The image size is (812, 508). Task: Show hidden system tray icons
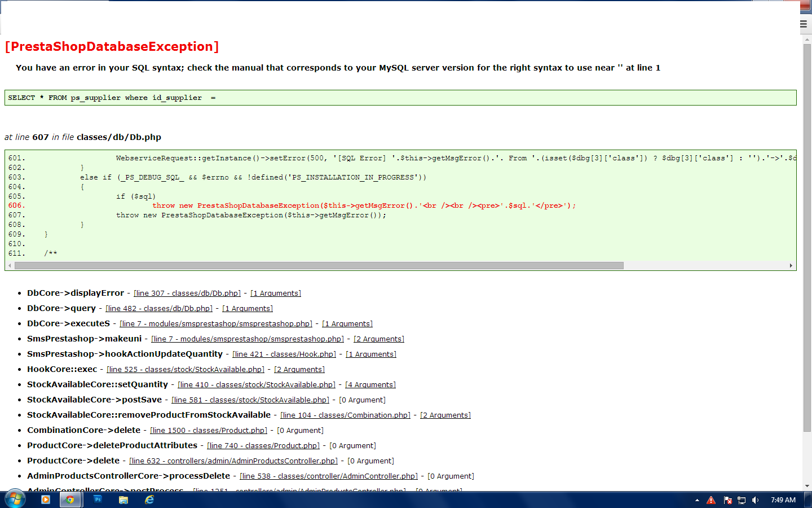(x=697, y=500)
